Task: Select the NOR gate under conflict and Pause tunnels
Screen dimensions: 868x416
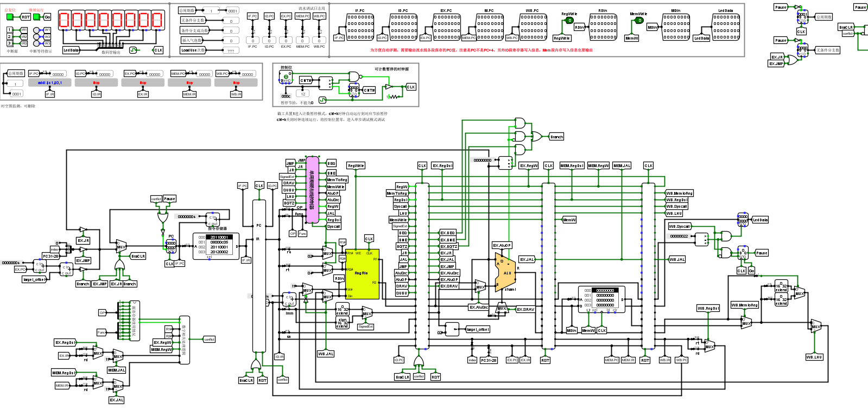Action: coord(162,217)
